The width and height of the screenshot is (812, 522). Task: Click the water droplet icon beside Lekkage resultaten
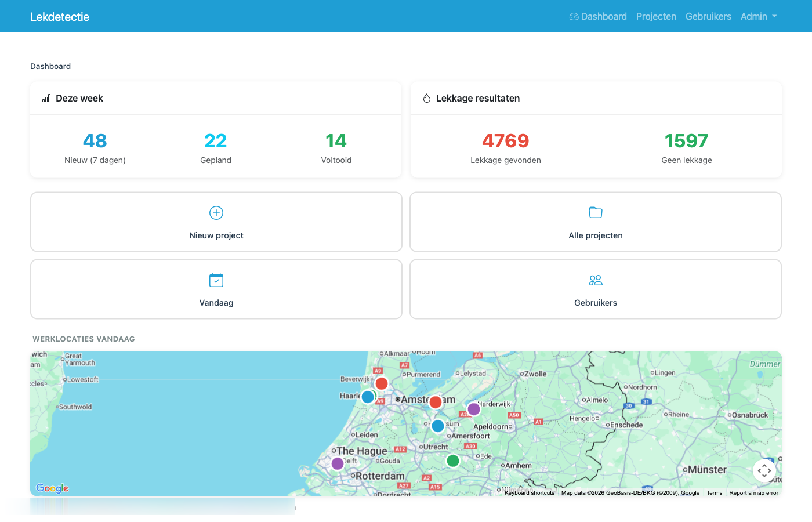426,98
